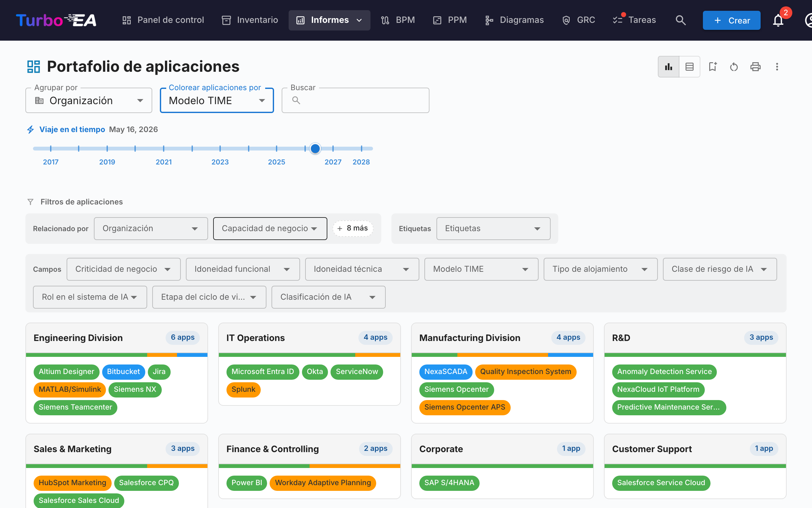Open the Splunk app chip

pyautogui.click(x=243, y=389)
